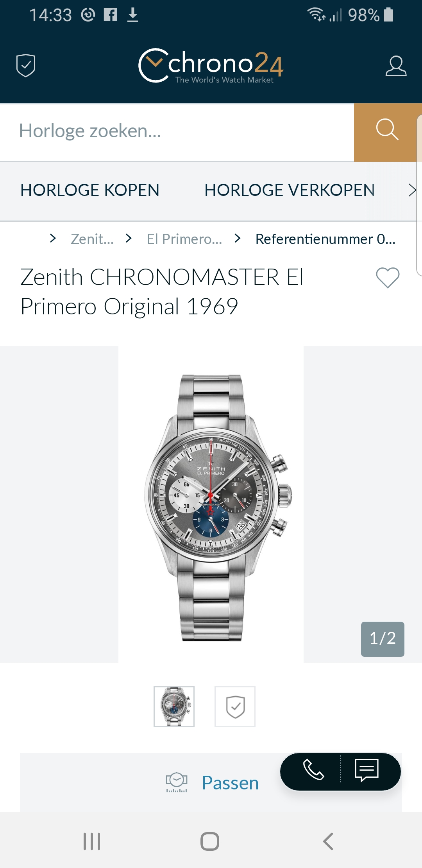Select the shield checkmark thumbnail
The width and height of the screenshot is (422, 868).
[x=235, y=707]
